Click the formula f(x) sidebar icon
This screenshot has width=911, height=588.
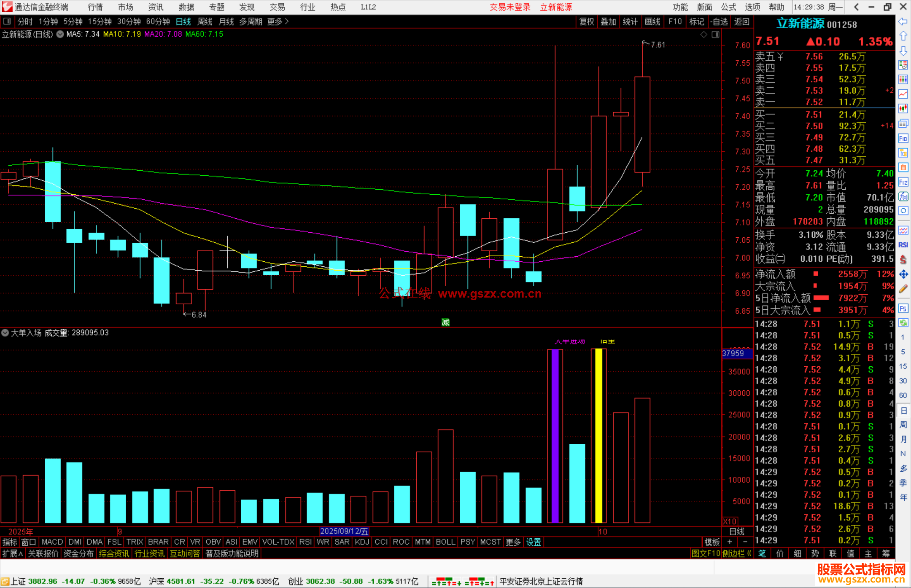[903, 196]
